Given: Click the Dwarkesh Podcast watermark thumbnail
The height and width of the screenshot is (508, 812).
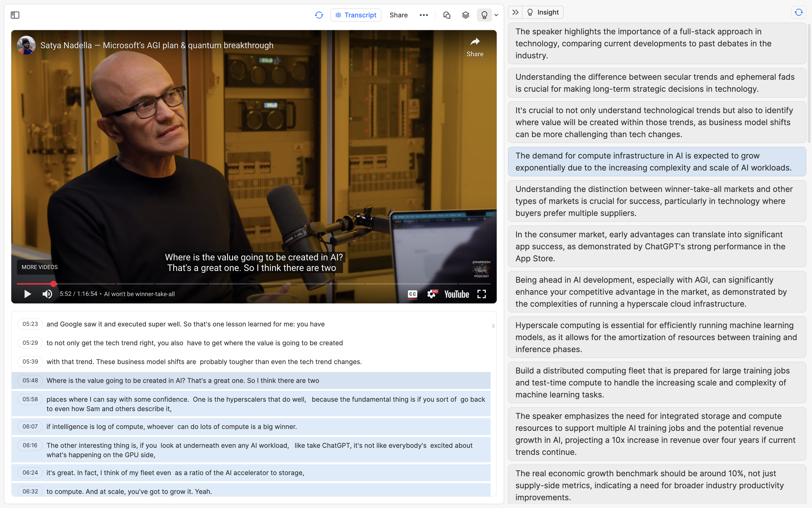Looking at the screenshot, I should (481, 269).
